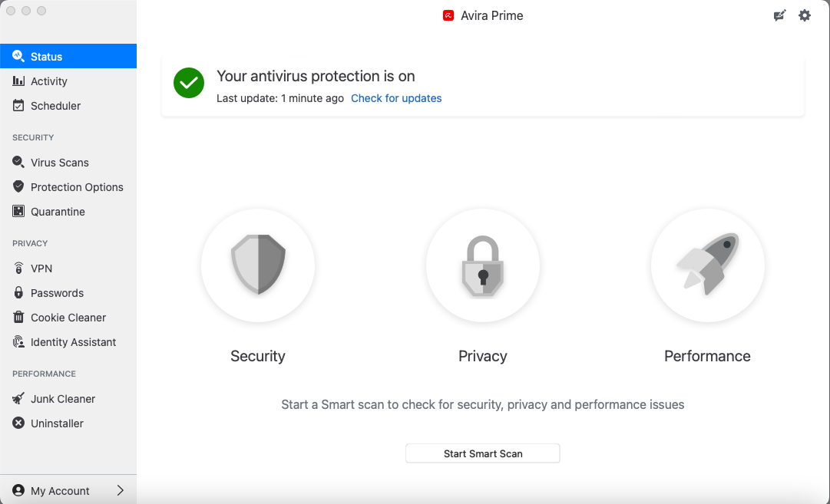Click the Performance rocket icon
Viewport: 830px width, 504px height.
pos(707,265)
